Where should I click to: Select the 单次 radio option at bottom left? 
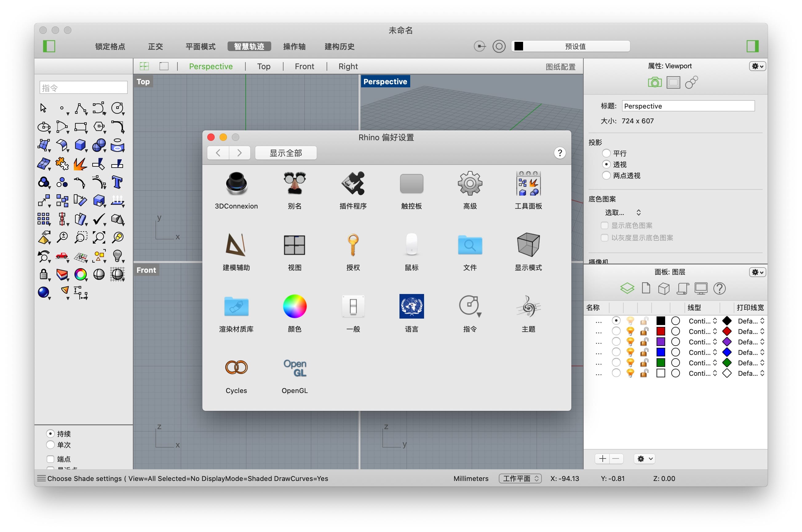pos(50,445)
